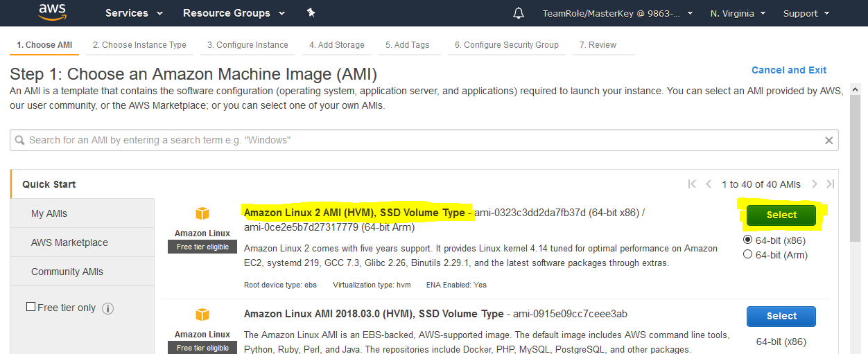Open the Services dropdown menu

pyautogui.click(x=134, y=13)
